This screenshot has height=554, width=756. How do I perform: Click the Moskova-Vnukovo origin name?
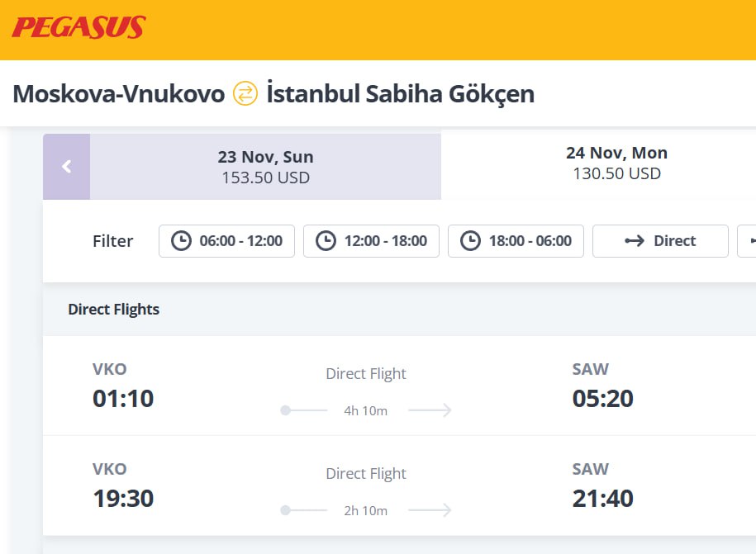point(119,93)
